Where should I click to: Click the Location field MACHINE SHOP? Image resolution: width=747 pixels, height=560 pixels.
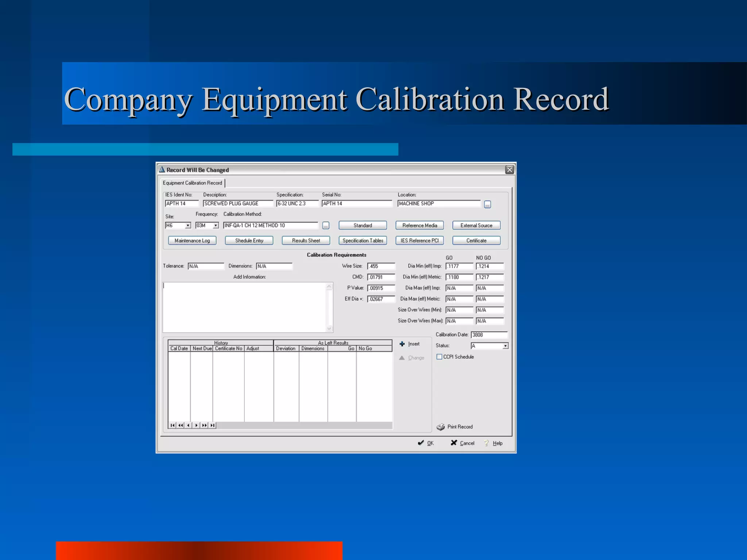pos(439,203)
